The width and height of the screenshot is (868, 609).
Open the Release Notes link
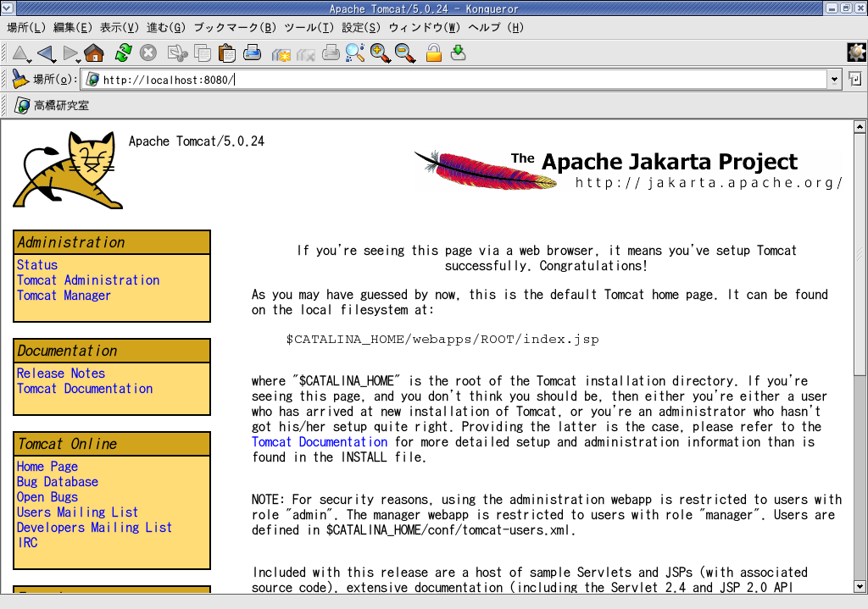coord(61,374)
